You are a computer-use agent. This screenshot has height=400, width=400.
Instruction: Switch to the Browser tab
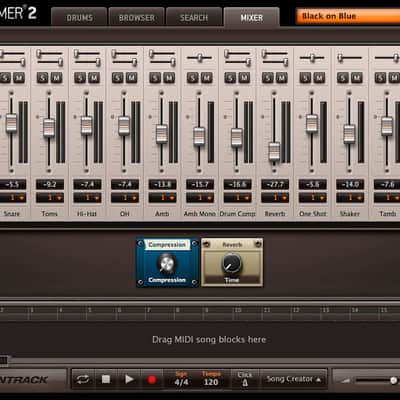coord(137,18)
